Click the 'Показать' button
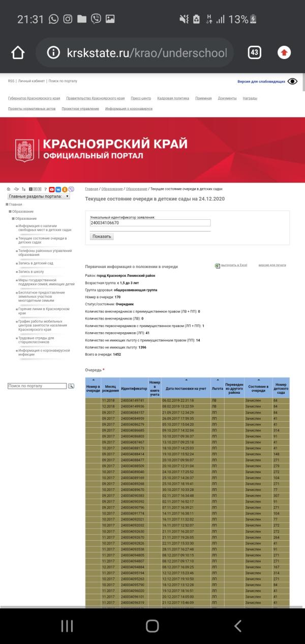The height and width of the screenshot is (644, 305). click(x=102, y=236)
